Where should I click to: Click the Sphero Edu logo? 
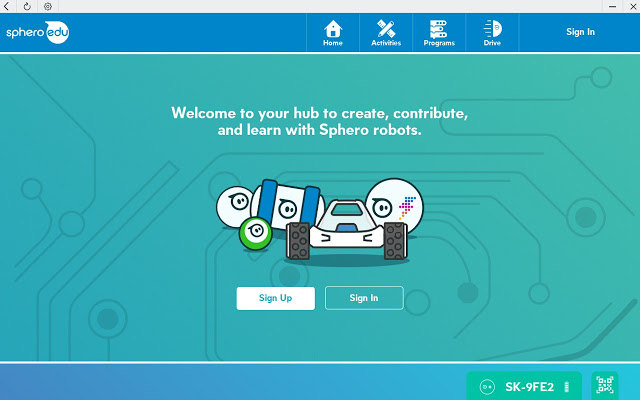(38, 32)
